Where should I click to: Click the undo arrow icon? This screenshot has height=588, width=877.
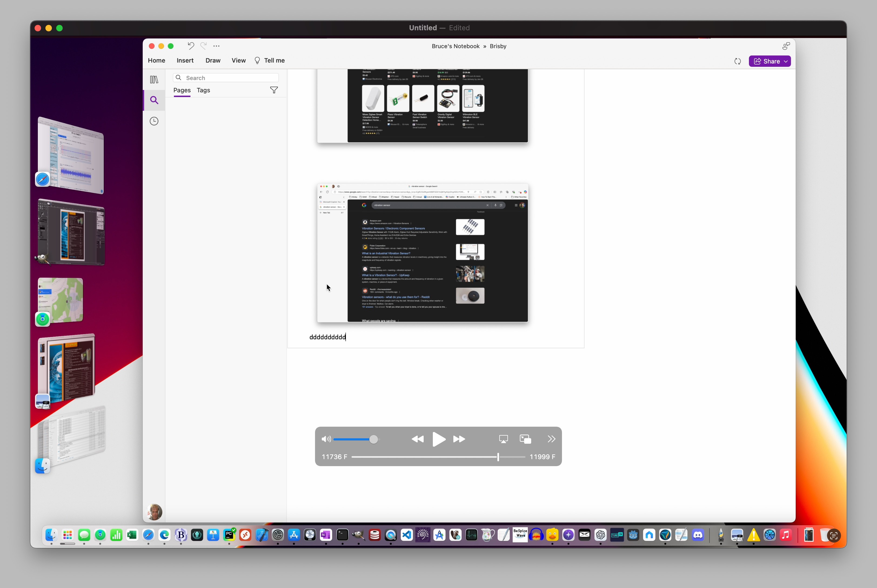click(190, 46)
